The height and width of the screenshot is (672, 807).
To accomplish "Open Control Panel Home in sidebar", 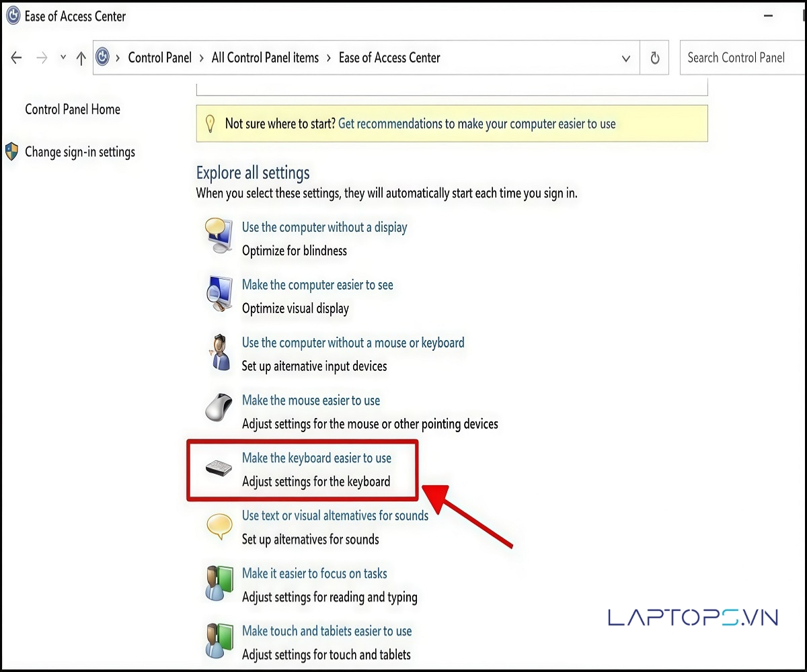I will tap(73, 110).
